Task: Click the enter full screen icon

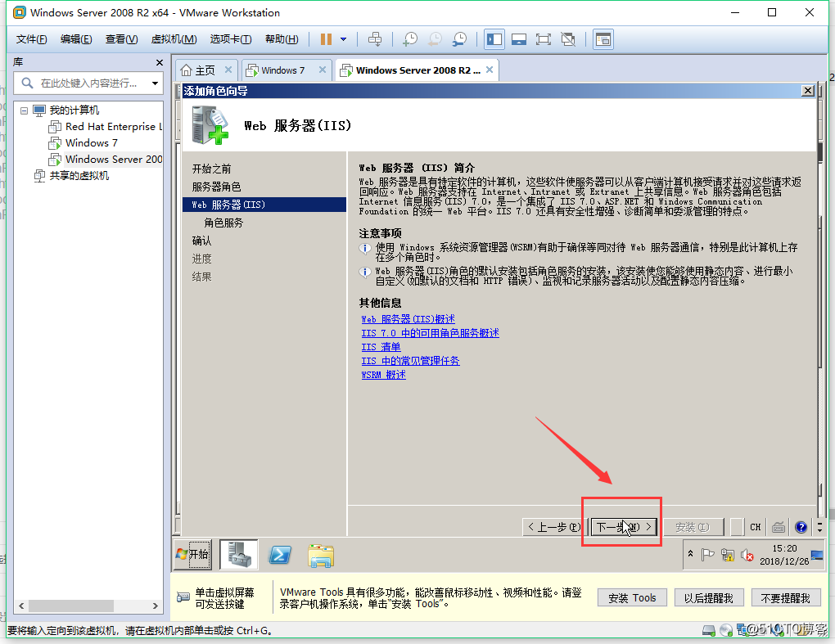Action: [544, 39]
